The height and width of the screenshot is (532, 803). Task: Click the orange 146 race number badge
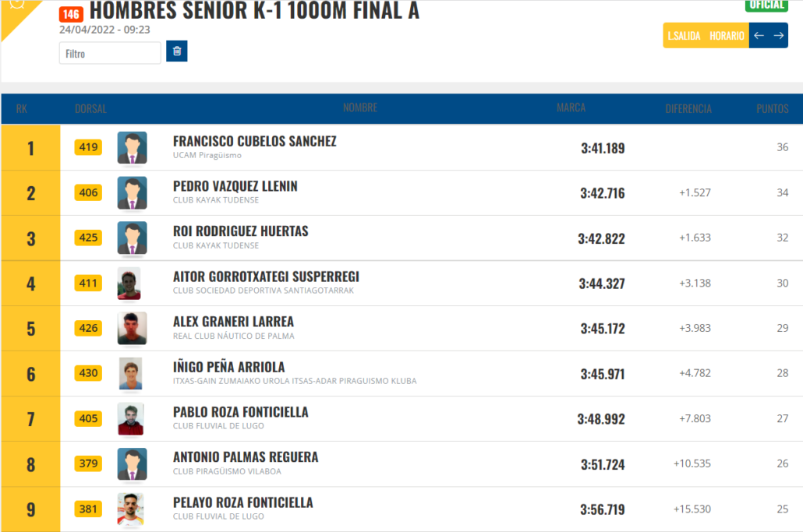(x=71, y=14)
